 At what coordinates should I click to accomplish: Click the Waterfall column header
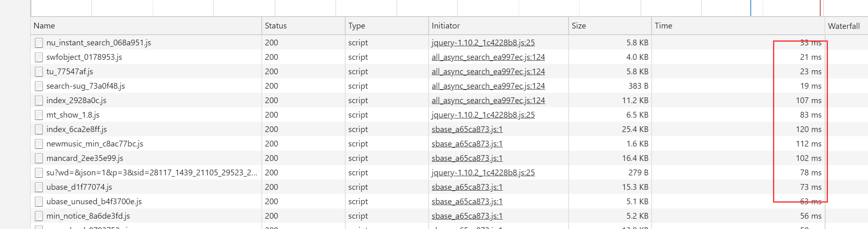pyautogui.click(x=844, y=26)
